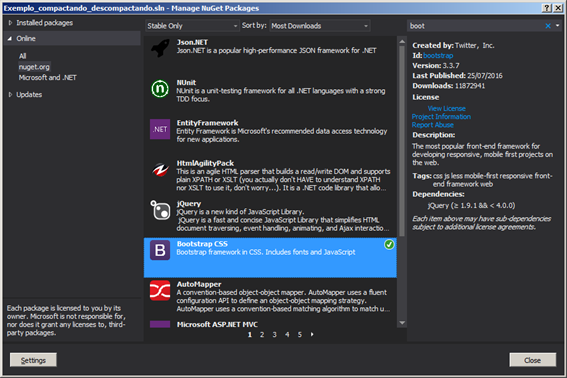Click the Bootstrap CSS purple B icon
567x378 pixels.
pyautogui.click(x=160, y=250)
